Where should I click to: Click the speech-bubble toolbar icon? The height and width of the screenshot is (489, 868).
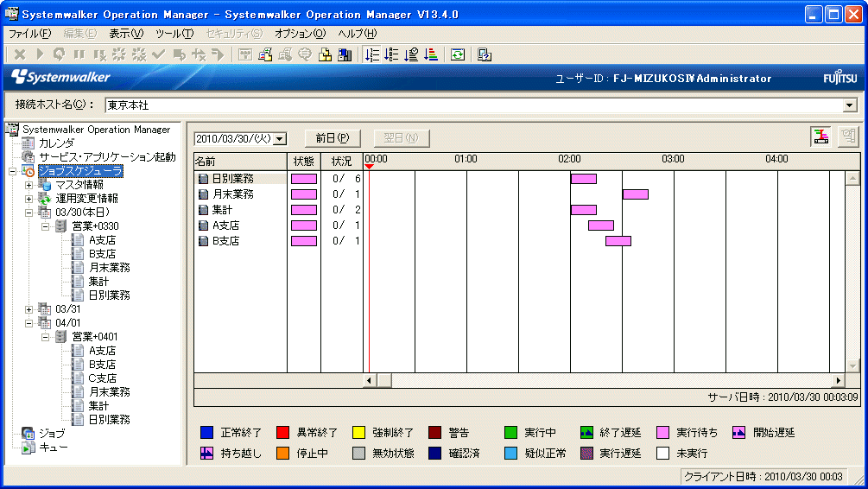[x=305, y=54]
